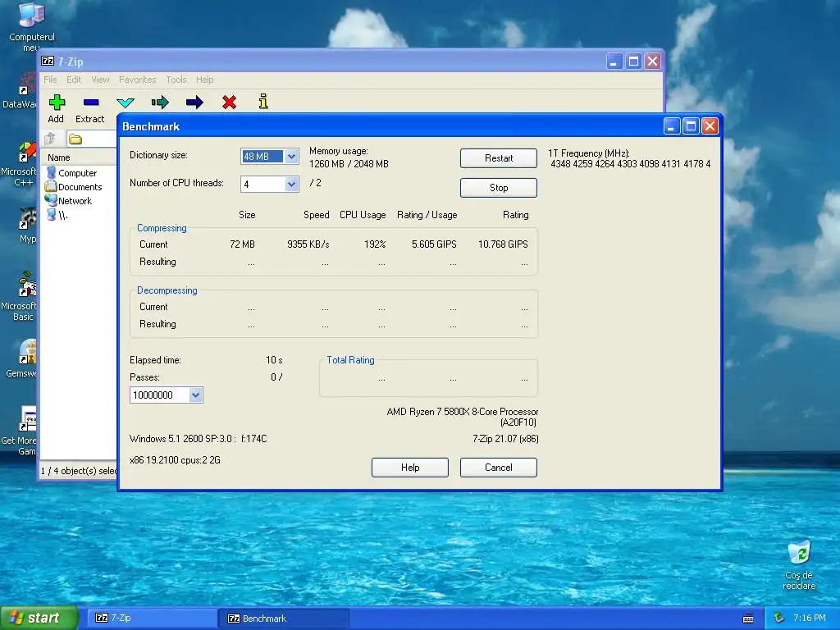This screenshot has height=630, width=840.
Task: Switch to the Benchmark taskbar button
Action: coord(284,619)
